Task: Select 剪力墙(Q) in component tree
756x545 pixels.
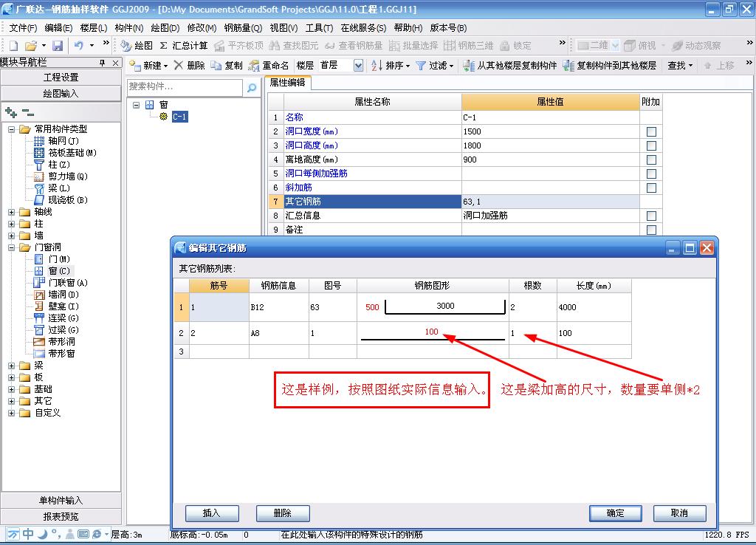Action: tap(68, 176)
